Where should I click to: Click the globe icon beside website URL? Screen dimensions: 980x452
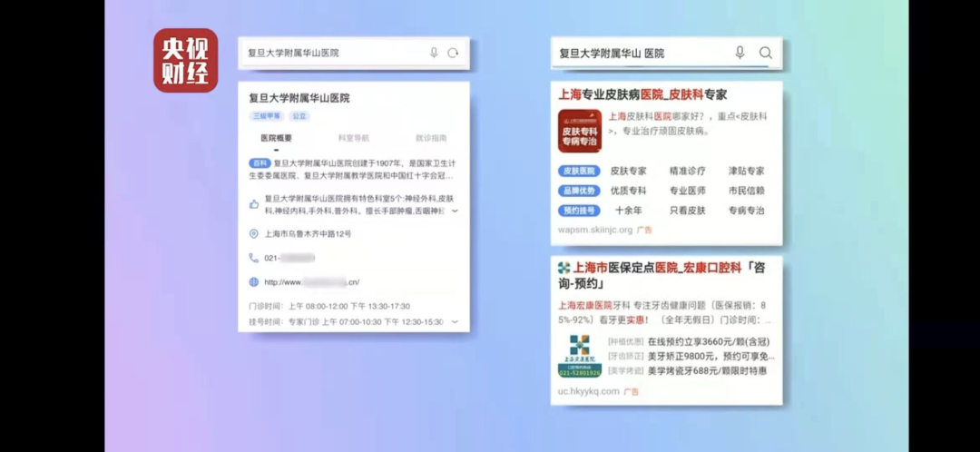254,282
